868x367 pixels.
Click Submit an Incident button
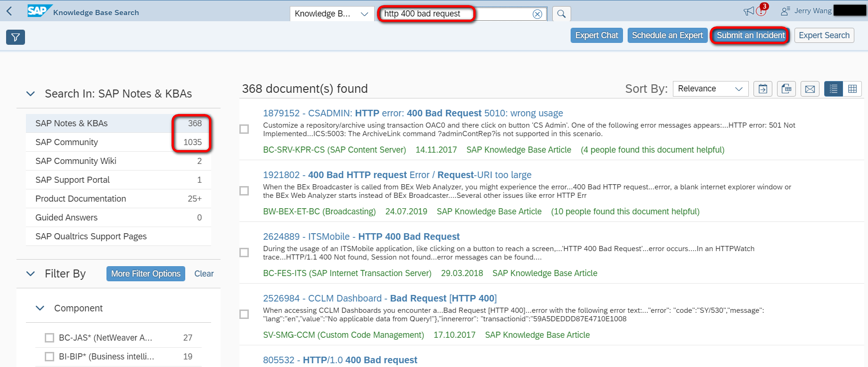751,35
